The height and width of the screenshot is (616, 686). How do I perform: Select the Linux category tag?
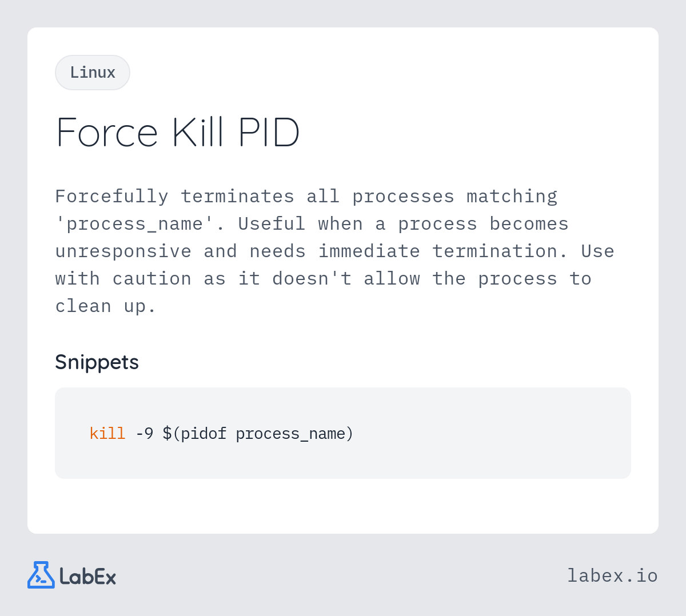click(x=93, y=73)
